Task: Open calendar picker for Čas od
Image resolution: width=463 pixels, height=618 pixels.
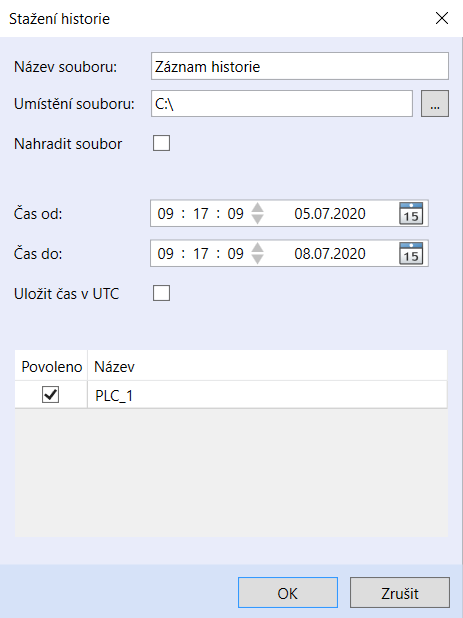Action: pos(411,214)
